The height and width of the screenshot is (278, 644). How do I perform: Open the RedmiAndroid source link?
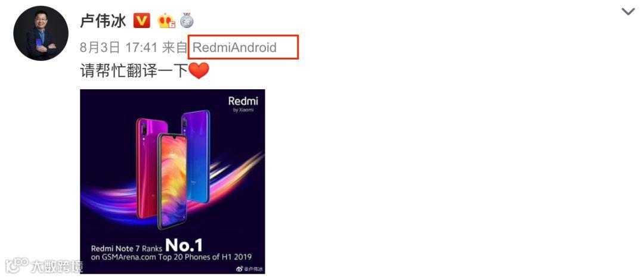point(234,48)
